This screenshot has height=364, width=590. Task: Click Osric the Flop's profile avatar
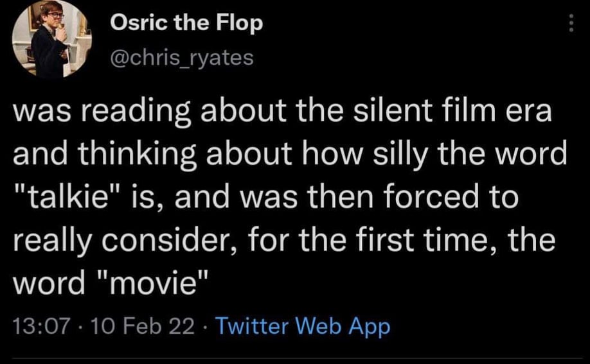(x=52, y=39)
